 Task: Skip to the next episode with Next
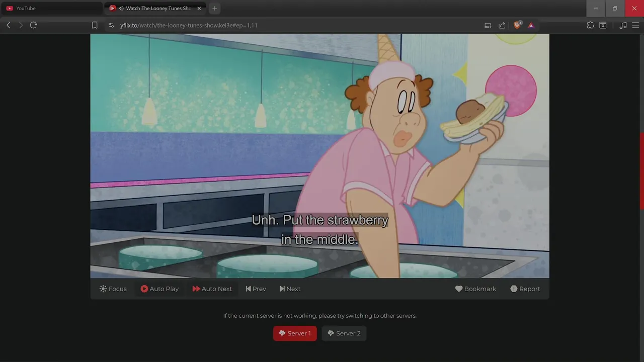pyautogui.click(x=290, y=289)
